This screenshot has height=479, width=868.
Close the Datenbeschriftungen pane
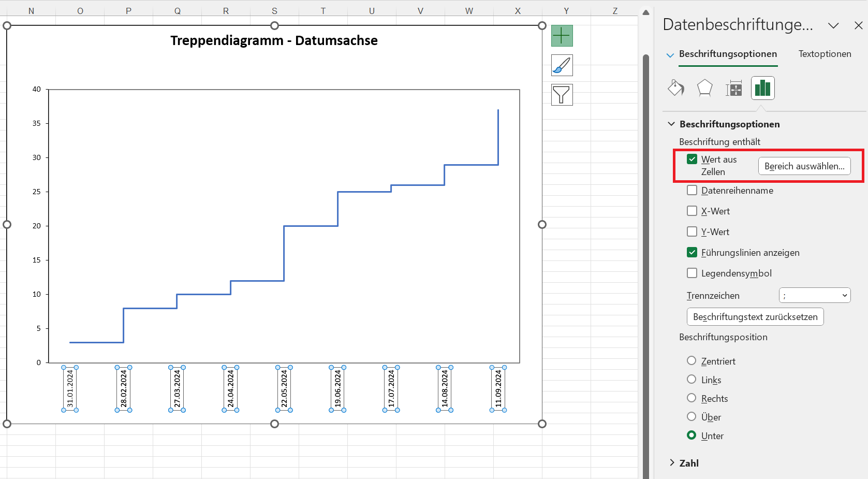(858, 25)
